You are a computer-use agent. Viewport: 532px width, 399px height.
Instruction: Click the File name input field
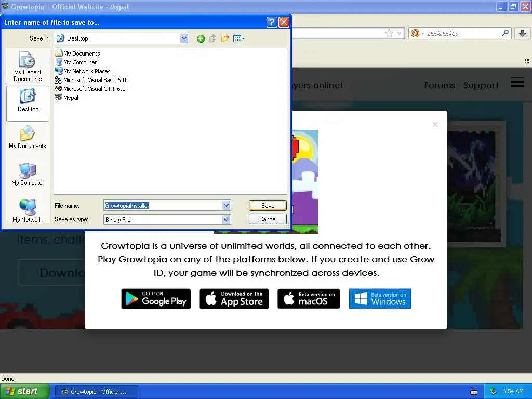163,205
